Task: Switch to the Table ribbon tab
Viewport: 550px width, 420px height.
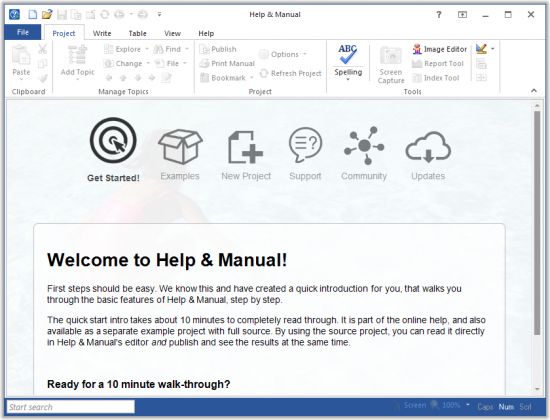Action: 137,33
